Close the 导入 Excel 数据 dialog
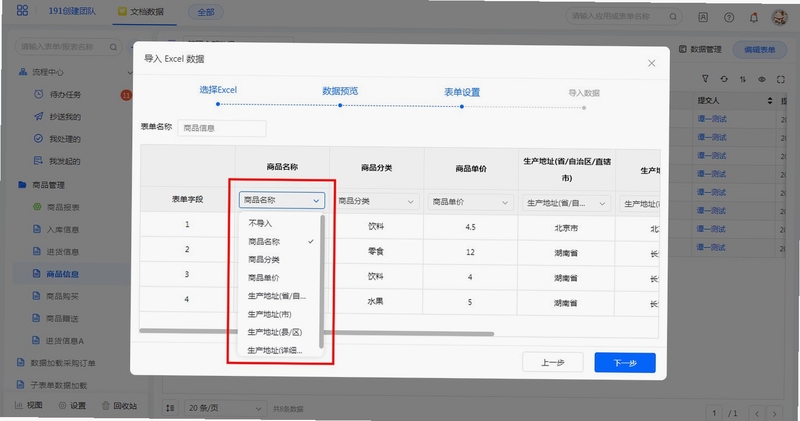Image resolution: width=800 pixels, height=421 pixels. (652, 63)
